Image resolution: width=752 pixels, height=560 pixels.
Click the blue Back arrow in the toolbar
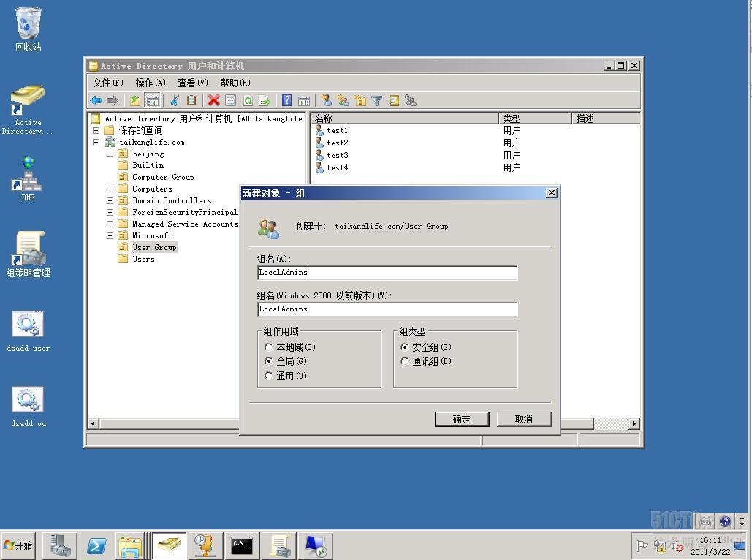[x=96, y=100]
